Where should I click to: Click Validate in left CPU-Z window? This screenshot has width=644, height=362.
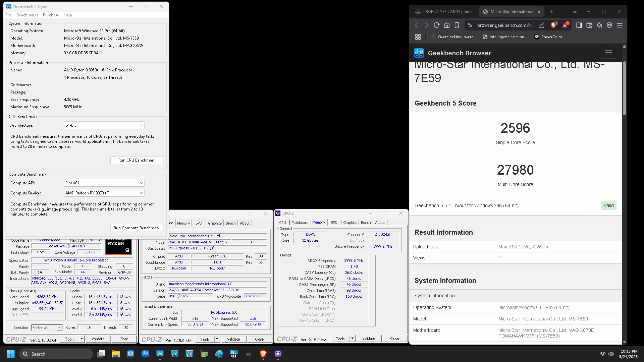[x=98, y=339]
